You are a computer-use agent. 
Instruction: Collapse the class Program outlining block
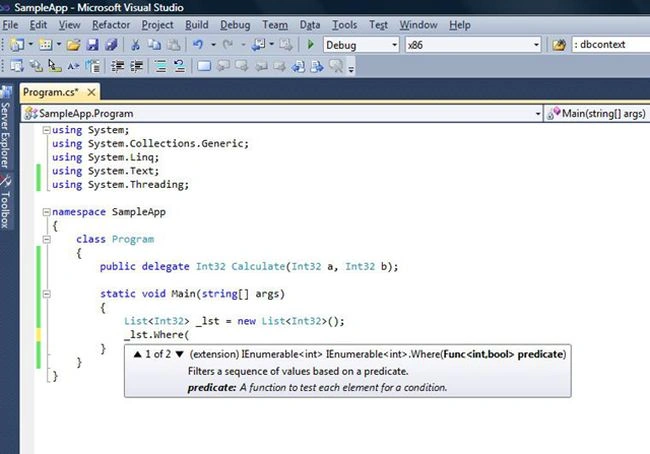[46, 239]
